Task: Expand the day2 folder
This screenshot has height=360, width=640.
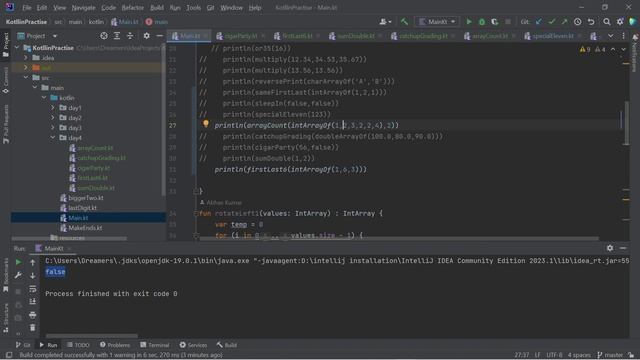Action: click(53, 118)
